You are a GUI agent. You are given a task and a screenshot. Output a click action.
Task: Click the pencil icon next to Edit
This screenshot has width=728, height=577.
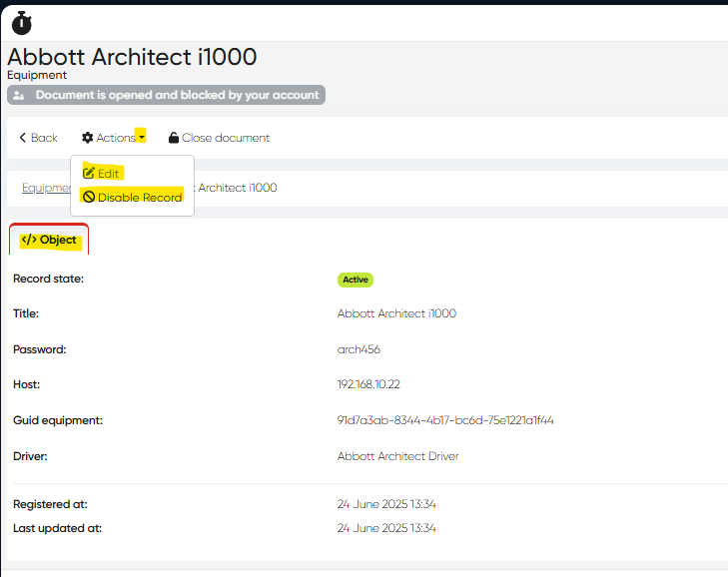(89, 173)
